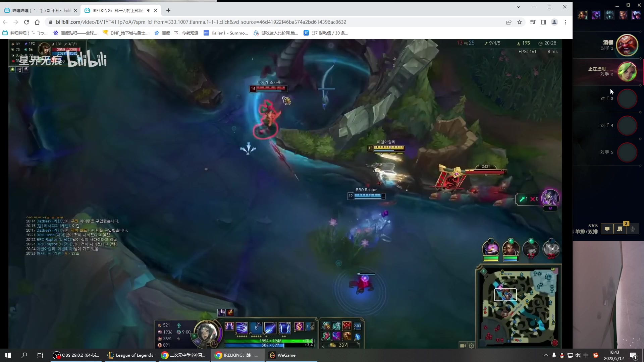644x362 pixels.
Task: Mute the IRELKING tab audio
Action: [149, 10]
